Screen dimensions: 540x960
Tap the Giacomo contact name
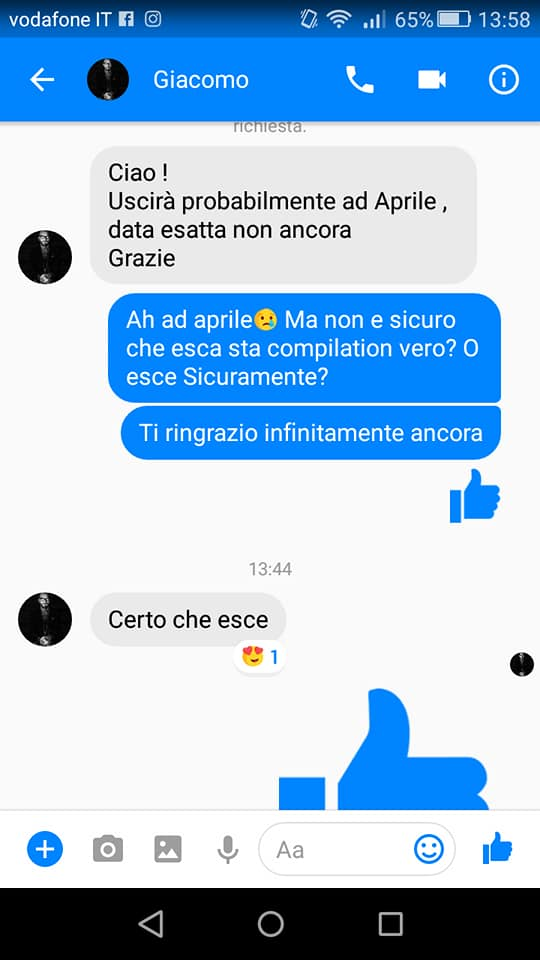click(201, 80)
